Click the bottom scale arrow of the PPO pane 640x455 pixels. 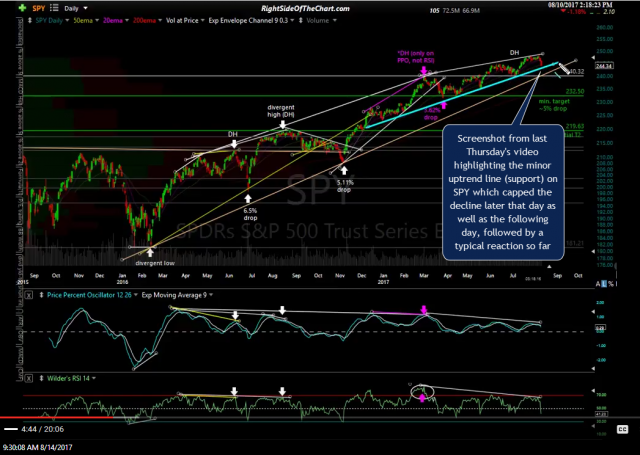(x=593, y=368)
